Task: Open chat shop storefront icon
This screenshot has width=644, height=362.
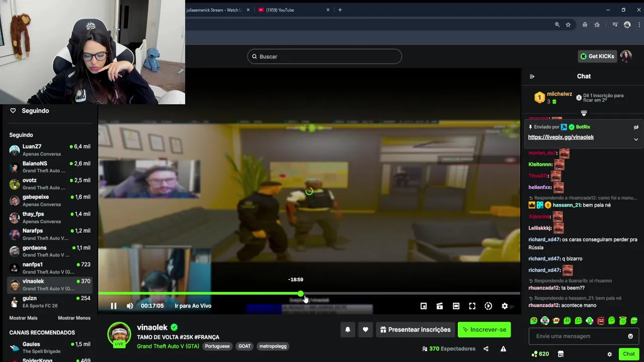Action: (x=561, y=354)
